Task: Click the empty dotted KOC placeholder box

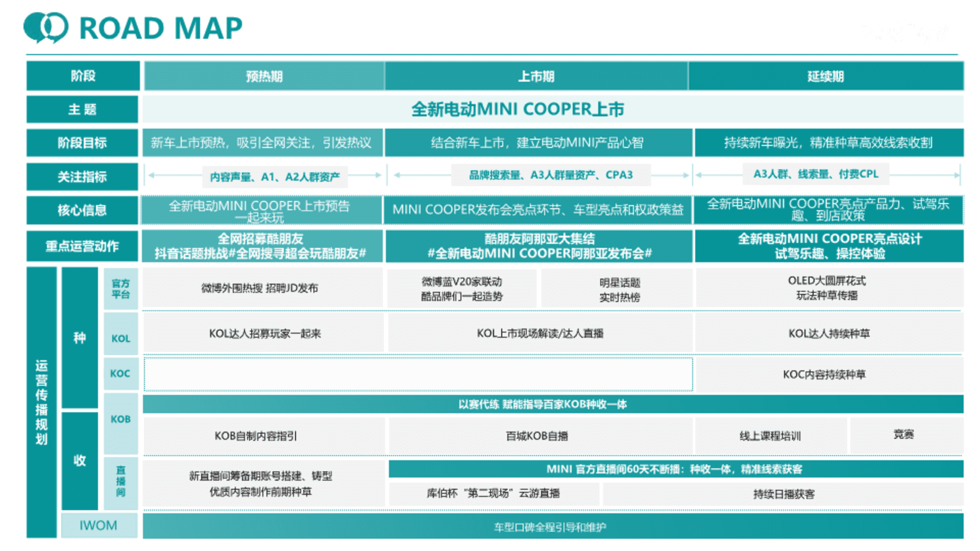Action: click(x=418, y=374)
